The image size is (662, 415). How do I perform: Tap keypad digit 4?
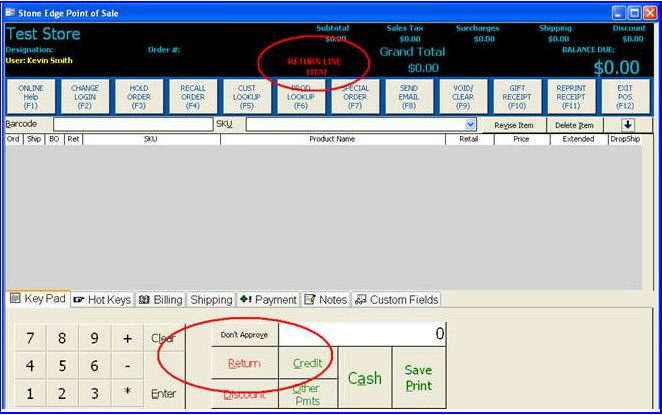click(30, 366)
